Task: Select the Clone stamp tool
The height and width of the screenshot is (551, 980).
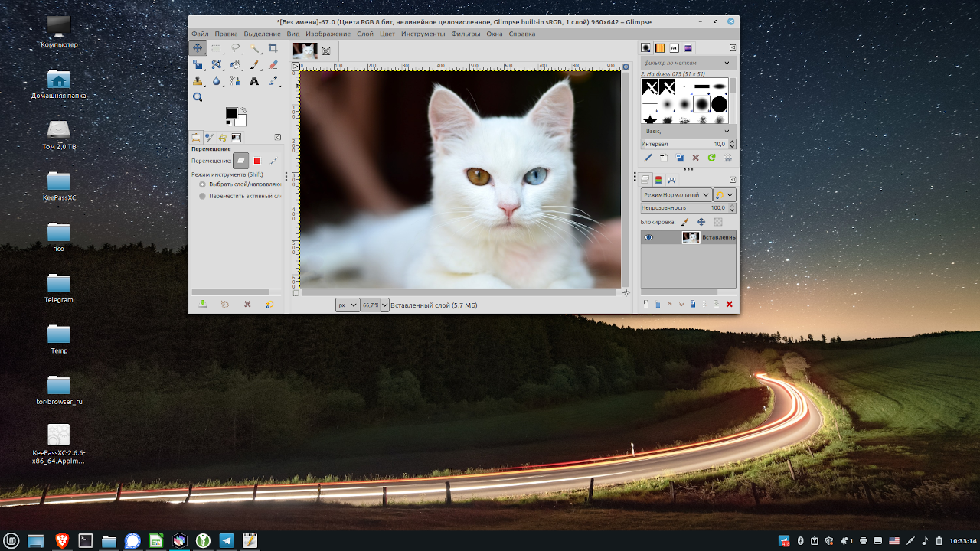Action: (x=198, y=82)
